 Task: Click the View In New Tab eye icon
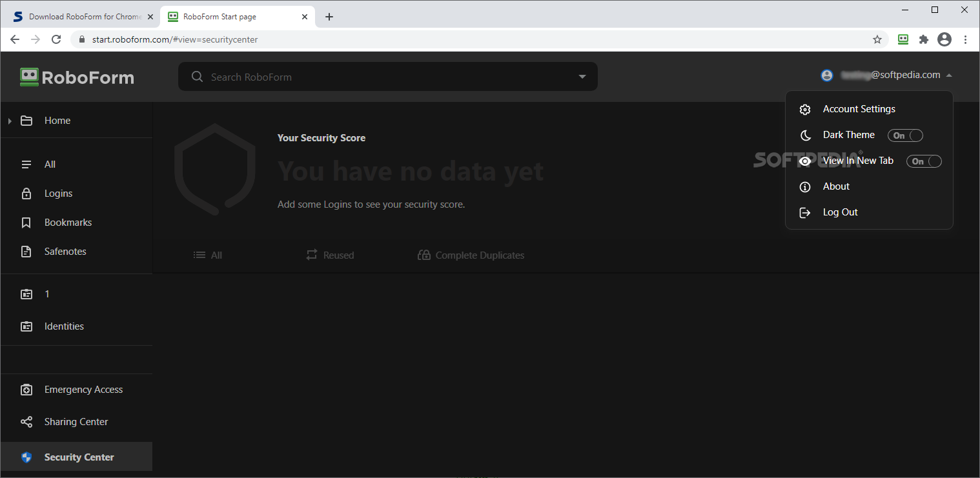pyautogui.click(x=805, y=161)
